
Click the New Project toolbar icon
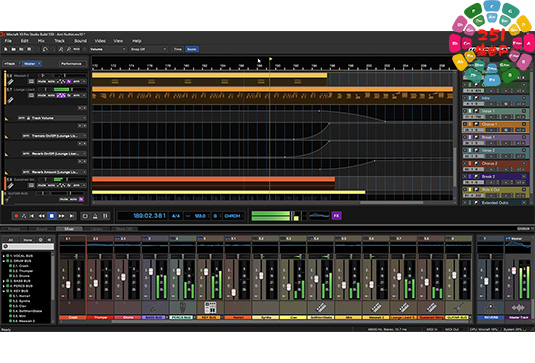pyautogui.click(x=6, y=49)
